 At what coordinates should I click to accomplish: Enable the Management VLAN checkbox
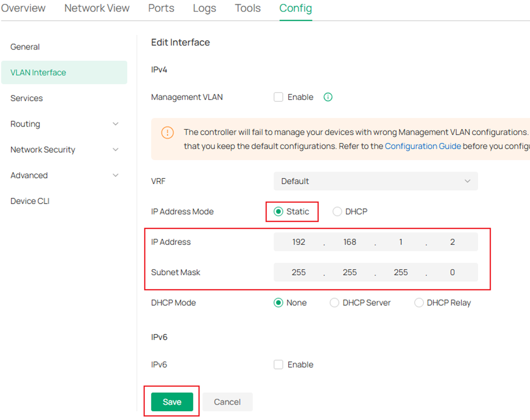(278, 97)
